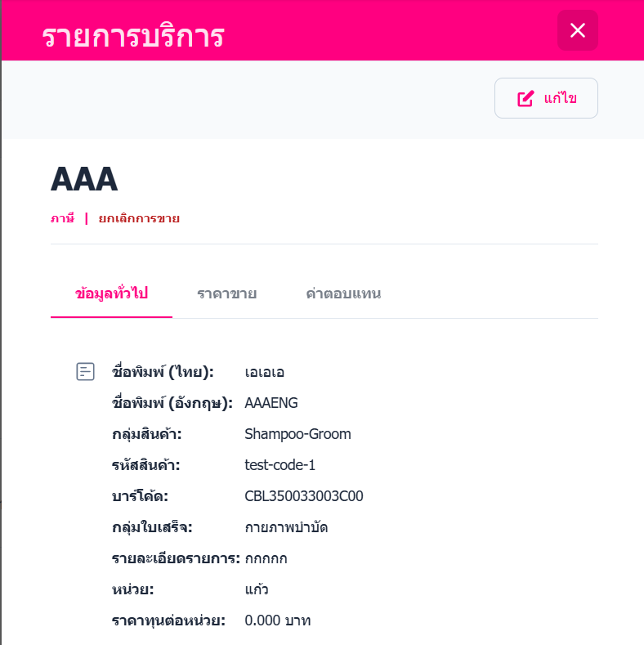Click the barcode value CBL350033003C00
The image size is (644, 645).
click(304, 496)
